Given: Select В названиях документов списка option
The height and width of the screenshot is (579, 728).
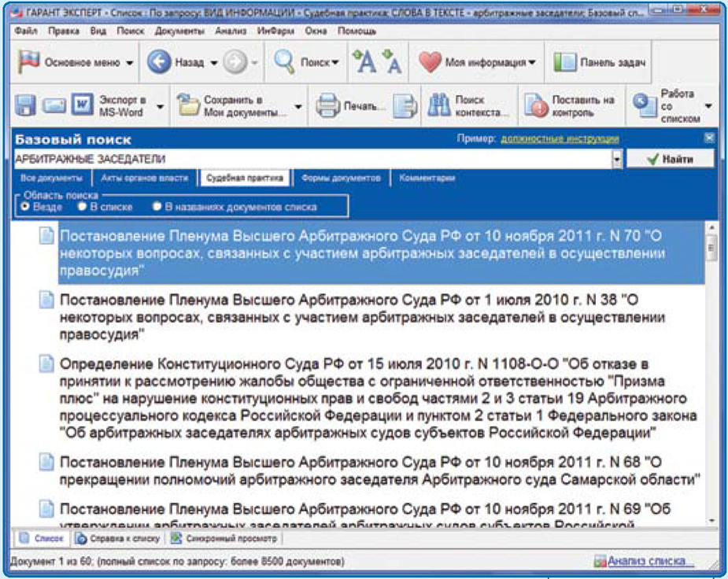Looking at the screenshot, I should 157,207.
